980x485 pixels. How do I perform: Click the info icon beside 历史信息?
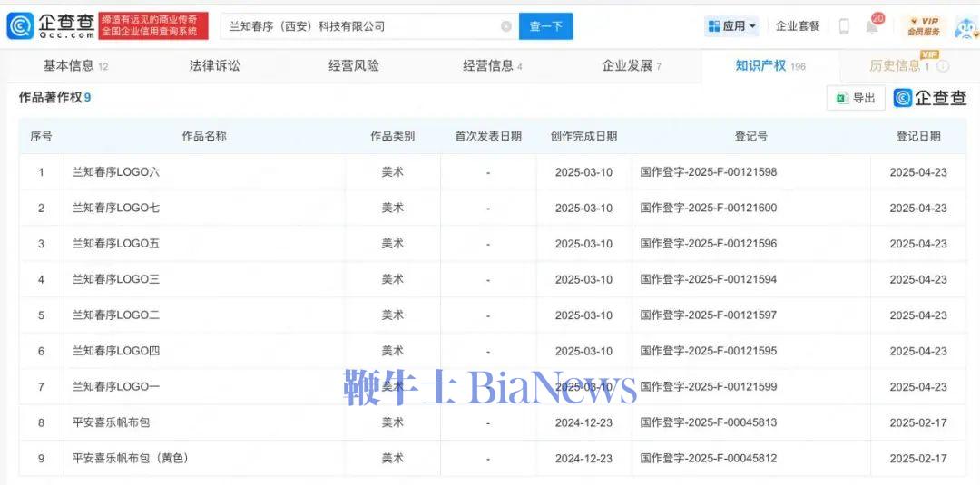pyautogui.click(x=943, y=65)
